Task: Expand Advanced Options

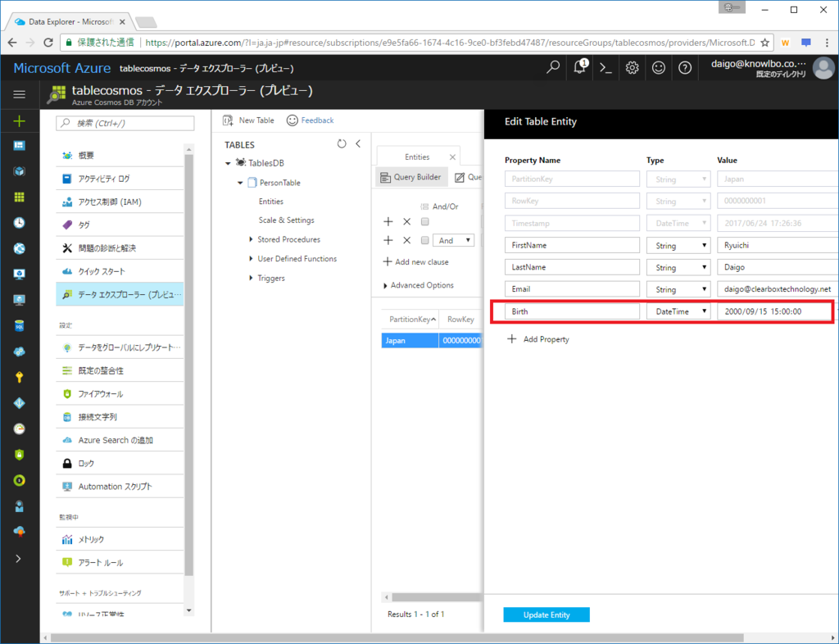Action: click(419, 285)
